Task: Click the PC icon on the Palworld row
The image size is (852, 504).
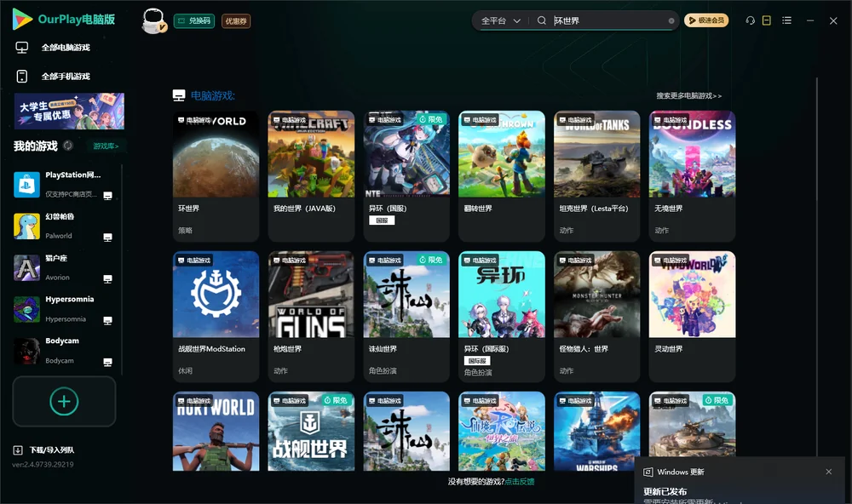Action: 107,238
